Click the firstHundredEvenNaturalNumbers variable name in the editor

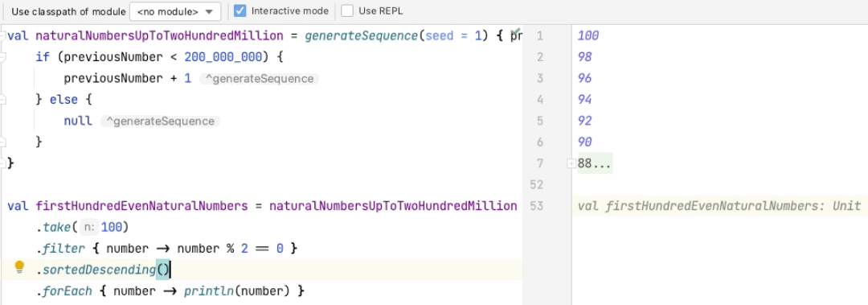[x=141, y=206]
